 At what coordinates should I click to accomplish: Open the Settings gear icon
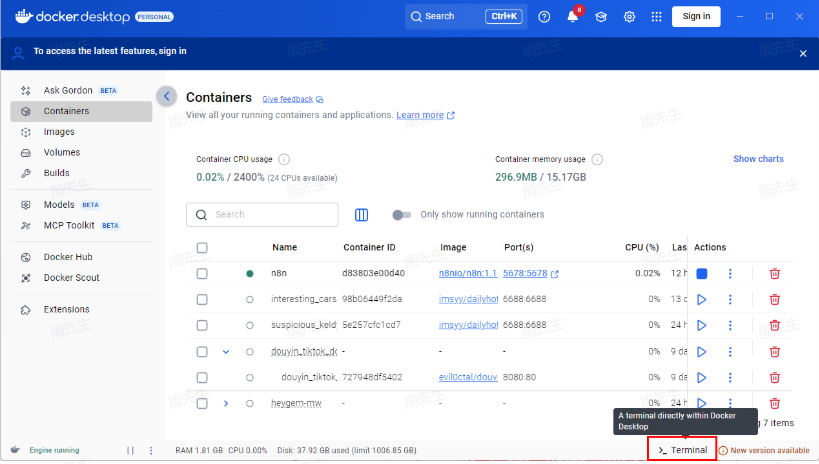point(629,17)
